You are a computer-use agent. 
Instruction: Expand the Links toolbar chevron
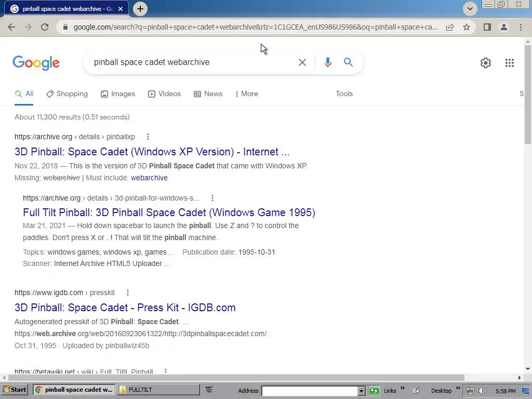point(403,388)
